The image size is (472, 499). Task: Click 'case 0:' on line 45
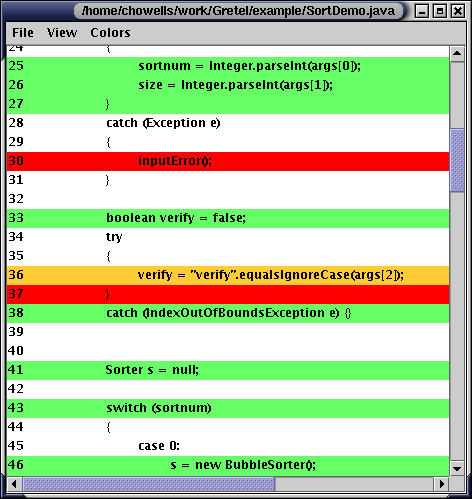click(x=159, y=446)
